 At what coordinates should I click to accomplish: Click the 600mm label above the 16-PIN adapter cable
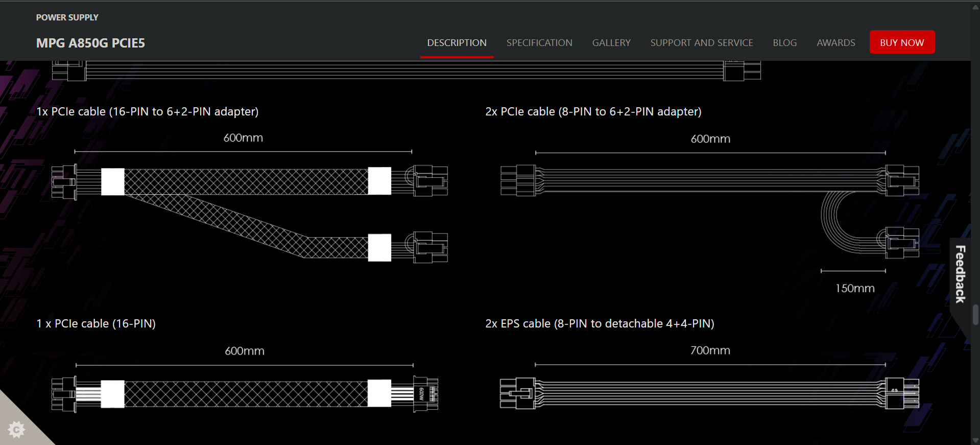click(x=243, y=138)
